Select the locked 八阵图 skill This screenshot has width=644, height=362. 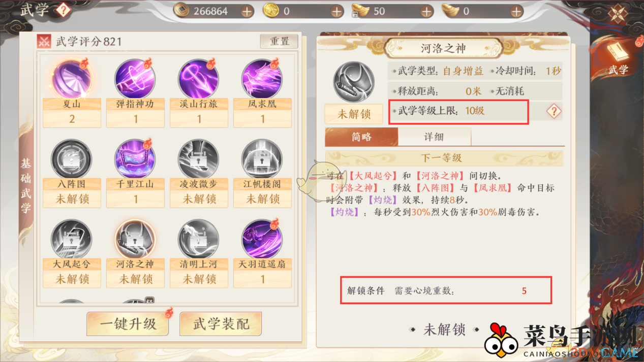72,159
